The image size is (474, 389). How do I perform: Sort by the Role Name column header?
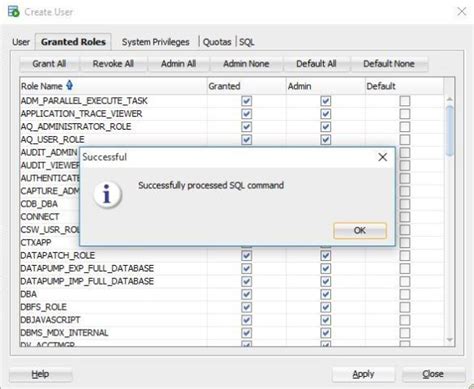(113, 86)
